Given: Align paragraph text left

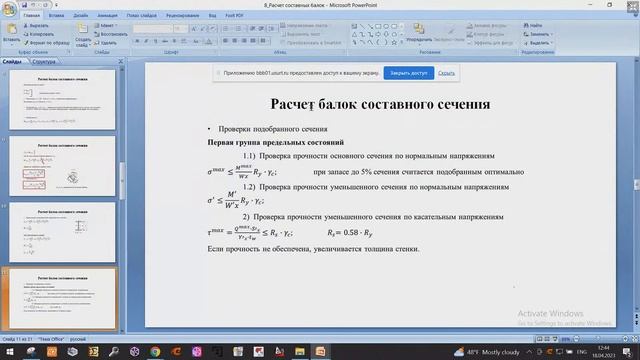Looking at the screenshot, I should pos(226,41).
